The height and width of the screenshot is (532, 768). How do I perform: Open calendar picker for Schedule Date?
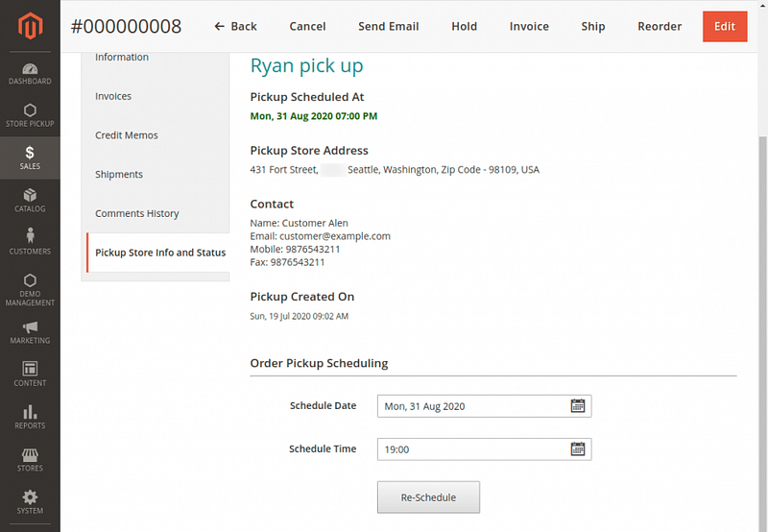578,405
